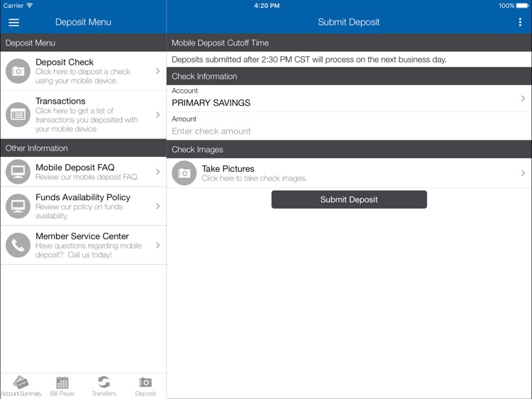
Task: Click the Check Information section header
Action: click(x=349, y=76)
